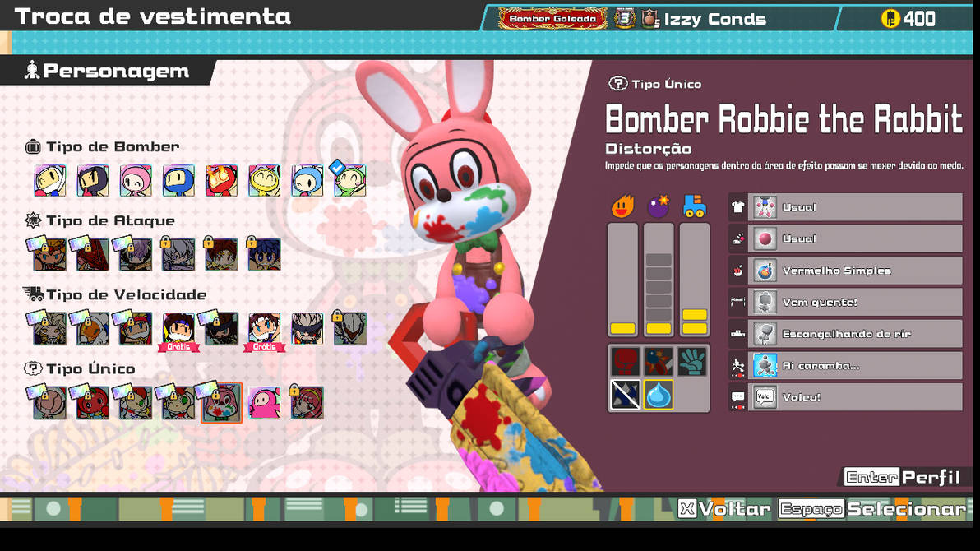Select the blue-haired locked attack character
980x551 pixels.
tap(264, 255)
